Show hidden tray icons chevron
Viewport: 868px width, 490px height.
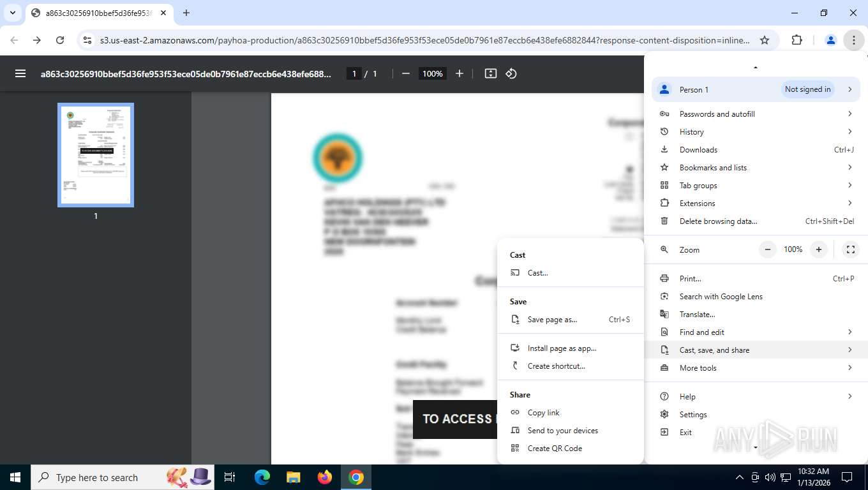coord(740,477)
